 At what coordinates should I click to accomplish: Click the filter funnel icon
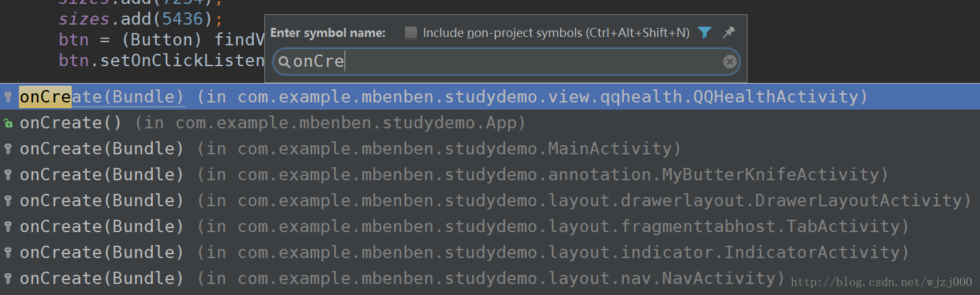(705, 32)
